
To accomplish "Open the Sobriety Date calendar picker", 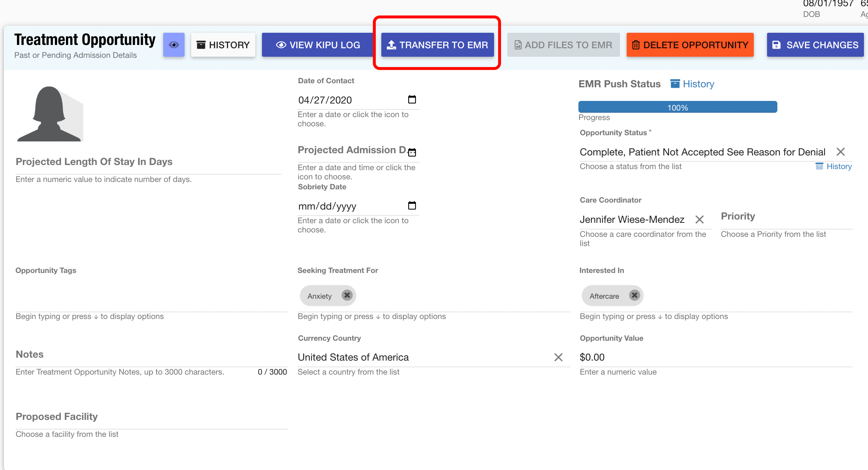I will [412, 206].
